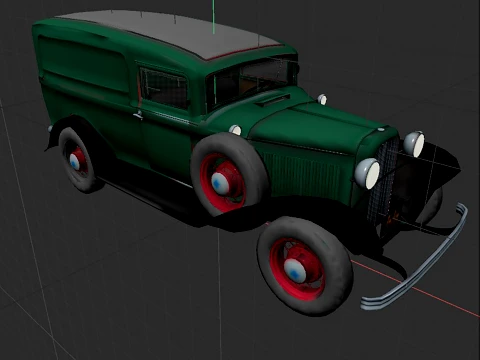Image resolution: width=480 pixels, height=360 pixels.
Task: Select the small cowl lamp above the middle wheel
Action: (235, 130)
